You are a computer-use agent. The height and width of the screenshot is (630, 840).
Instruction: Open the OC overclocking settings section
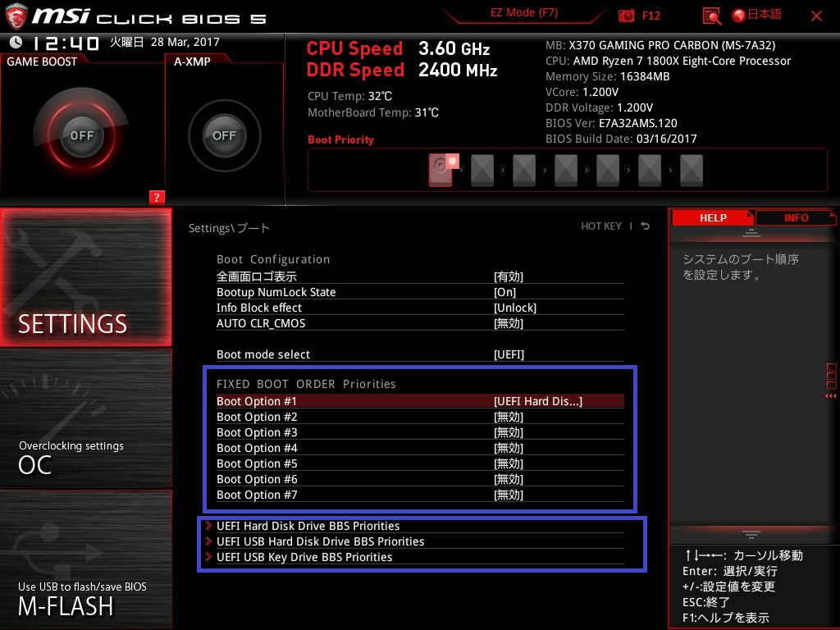pos(85,418)
